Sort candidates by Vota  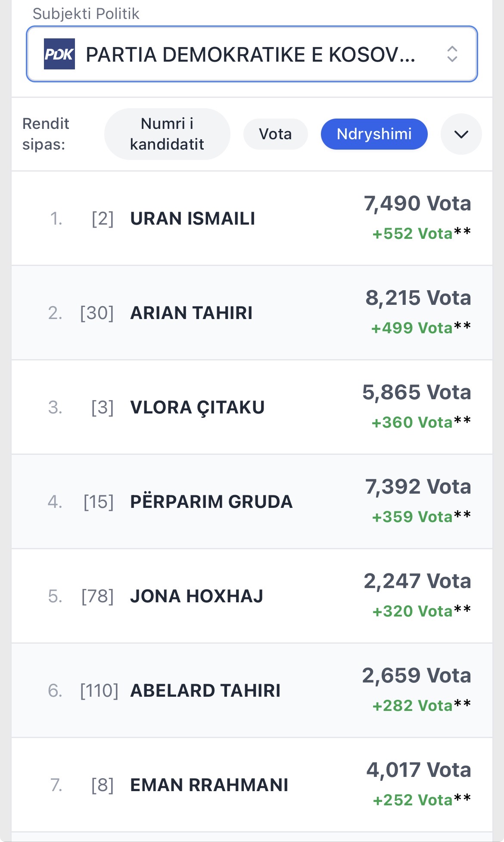(275, 134)
